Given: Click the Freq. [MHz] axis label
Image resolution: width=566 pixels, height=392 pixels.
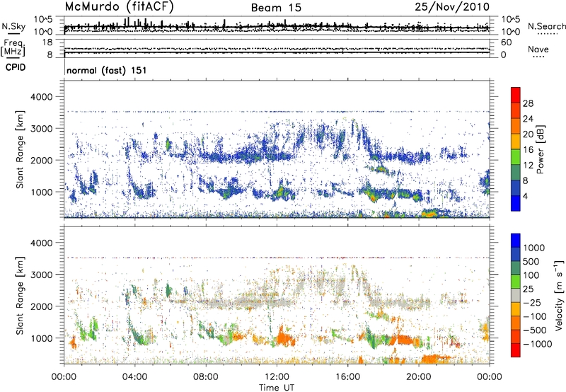Looking at the screenshot, I should pyautogui.click(x=13, y=48).
